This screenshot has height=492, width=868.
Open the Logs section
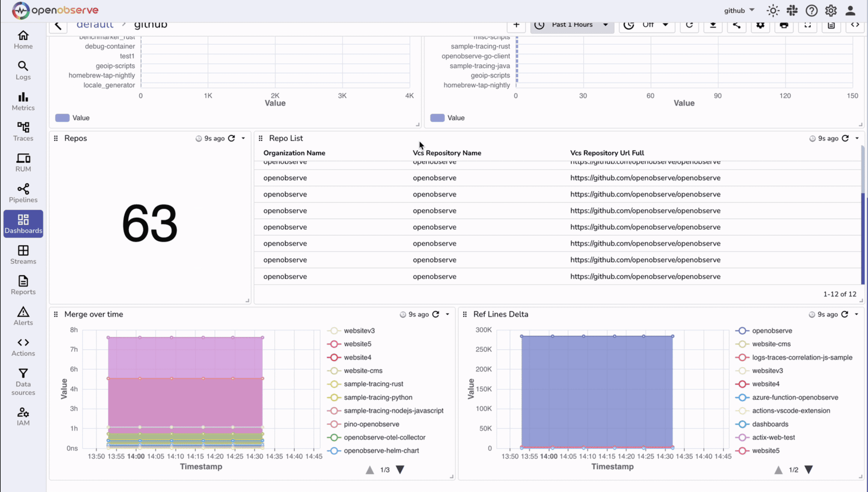pos(23,70)
